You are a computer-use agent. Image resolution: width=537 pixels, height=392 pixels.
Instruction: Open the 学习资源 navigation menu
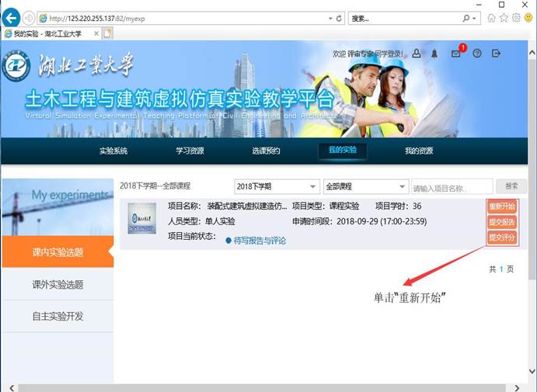(190, 151)
